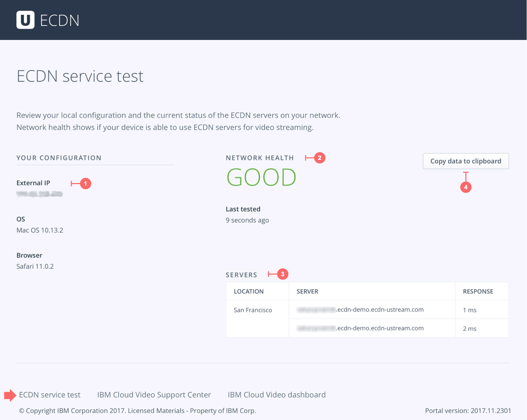
Task: Copy data to clipboard button
Action: pyautogui.click(x=466, y=161)
